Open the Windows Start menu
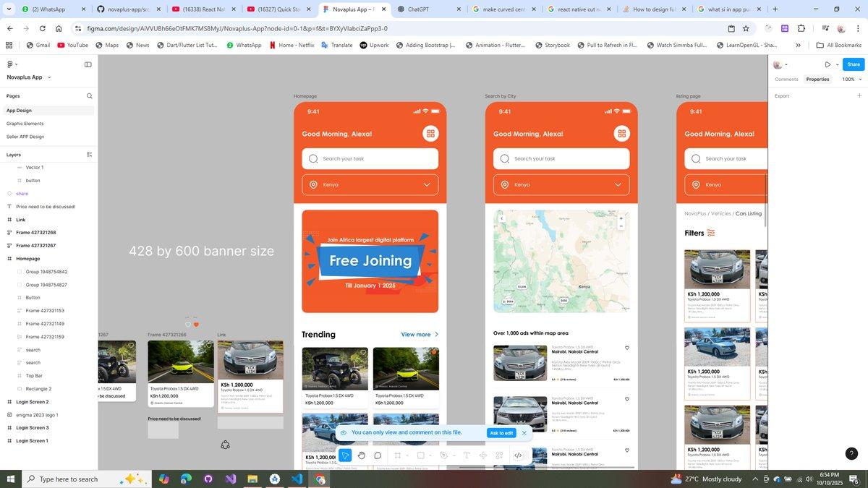 (x=11, y=479)
